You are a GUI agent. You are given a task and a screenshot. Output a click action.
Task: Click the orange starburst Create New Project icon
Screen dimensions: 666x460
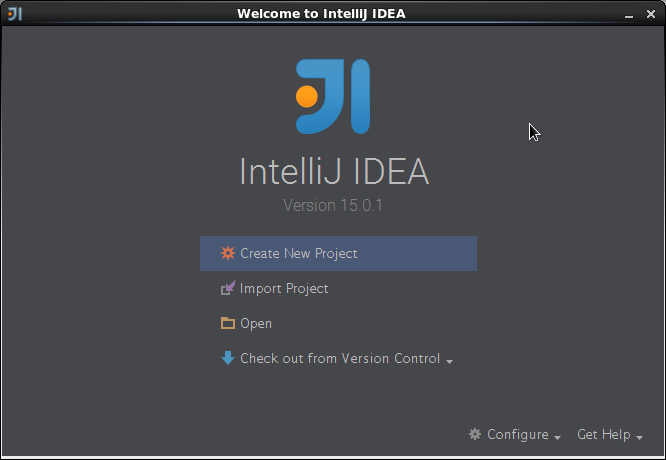click(228, 253)
